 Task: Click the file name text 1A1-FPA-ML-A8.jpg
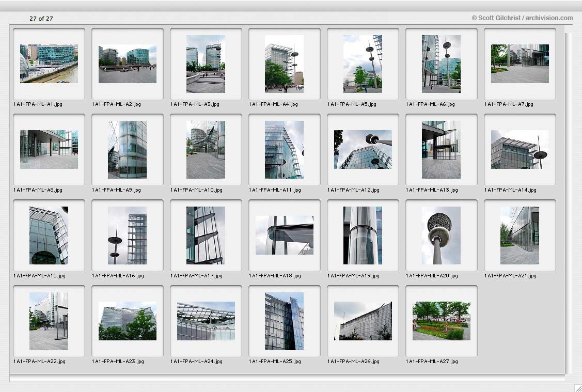coord(38,190)
